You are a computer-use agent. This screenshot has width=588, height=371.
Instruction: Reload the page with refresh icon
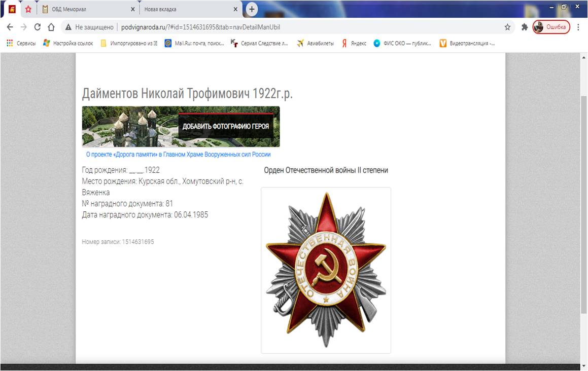(x=37, y=27)
